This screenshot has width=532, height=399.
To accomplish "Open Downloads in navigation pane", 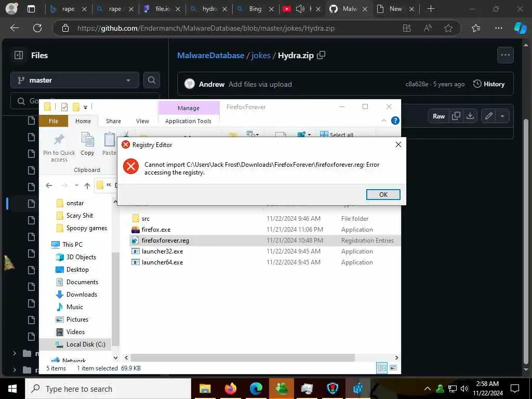I will [x=82, y=294].
